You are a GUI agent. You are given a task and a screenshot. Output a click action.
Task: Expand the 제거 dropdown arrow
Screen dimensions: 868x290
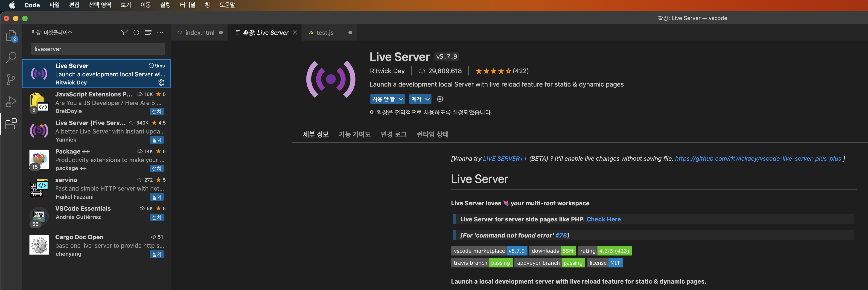tap(428, 99)
